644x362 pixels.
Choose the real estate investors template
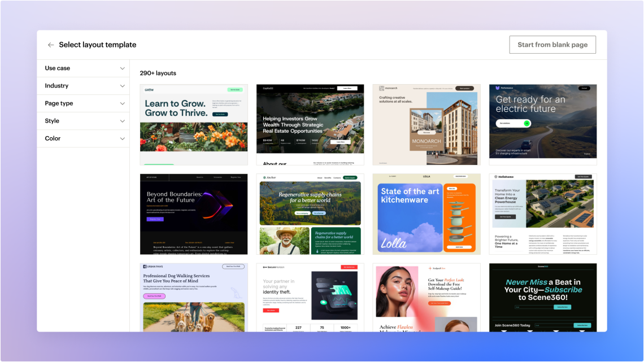[310, 125]
